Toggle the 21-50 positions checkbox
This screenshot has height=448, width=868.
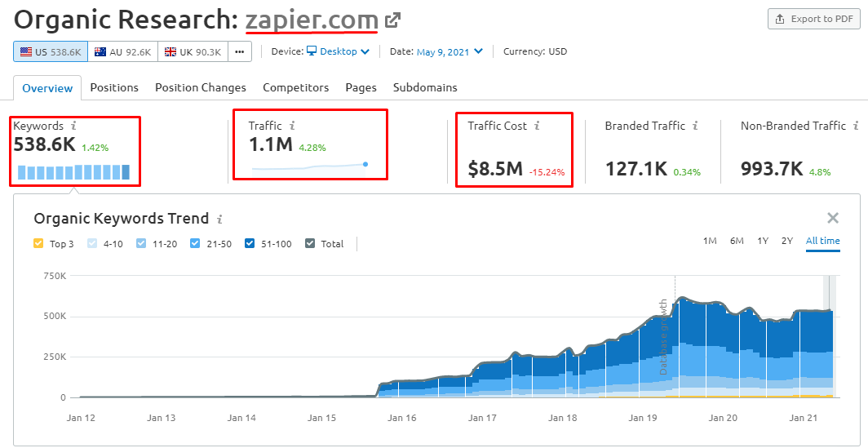(x=195, y=244)
